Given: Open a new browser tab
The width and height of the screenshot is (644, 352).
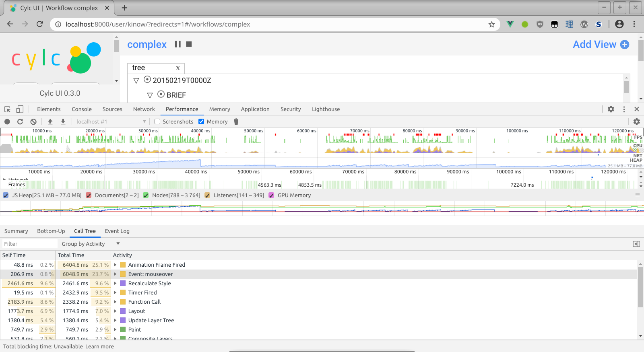Looking at the screenshot, I should pos(124,8).
